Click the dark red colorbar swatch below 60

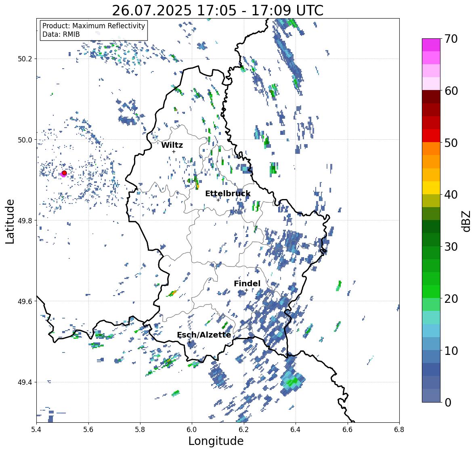pyautogui.click(x=431, y=97)
